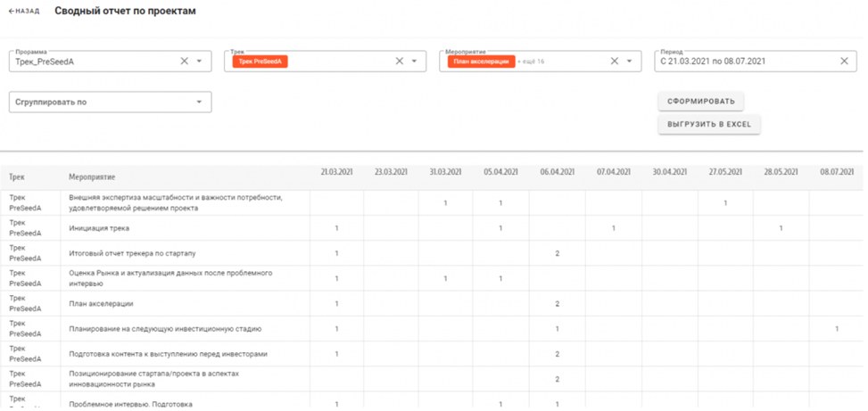This screenshot has height=411, width=868.
Task: Select Позиционирование стартапа/проекта row
Action: pos(434,379)
